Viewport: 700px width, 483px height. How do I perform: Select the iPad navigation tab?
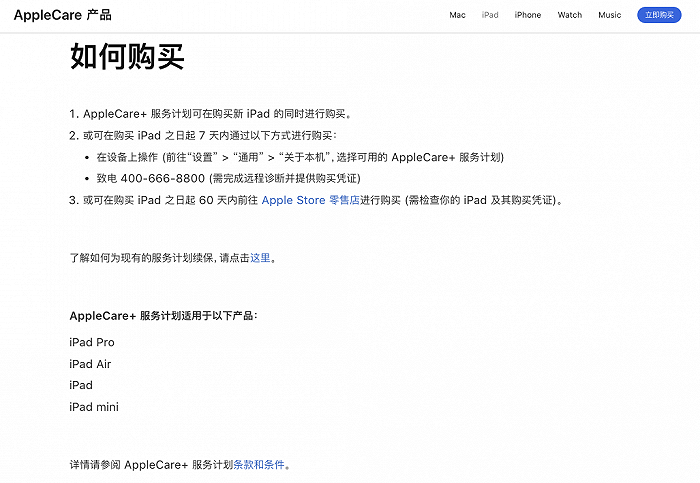(x=490, y=15)
